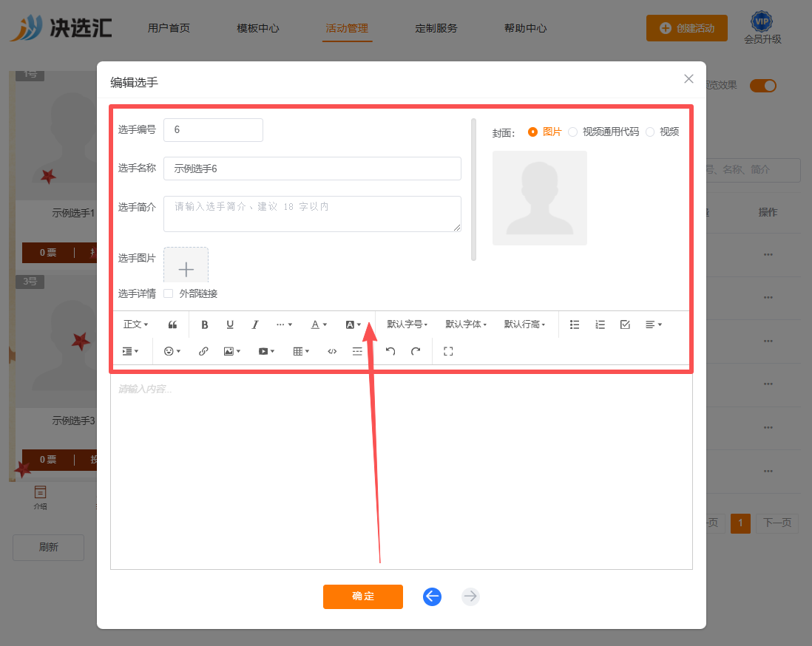
Task: Open the insert table menu
Action: click(x=301, y=352)
